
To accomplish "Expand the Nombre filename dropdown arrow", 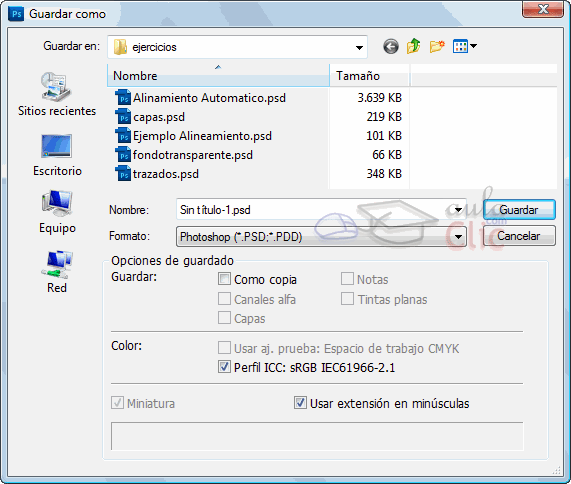I will 458,209.
